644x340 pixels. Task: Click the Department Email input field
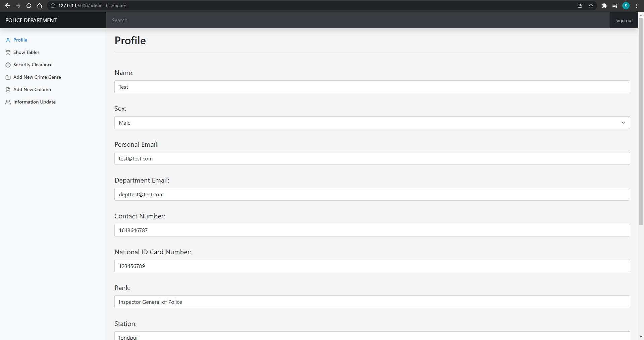pos(372,194)
